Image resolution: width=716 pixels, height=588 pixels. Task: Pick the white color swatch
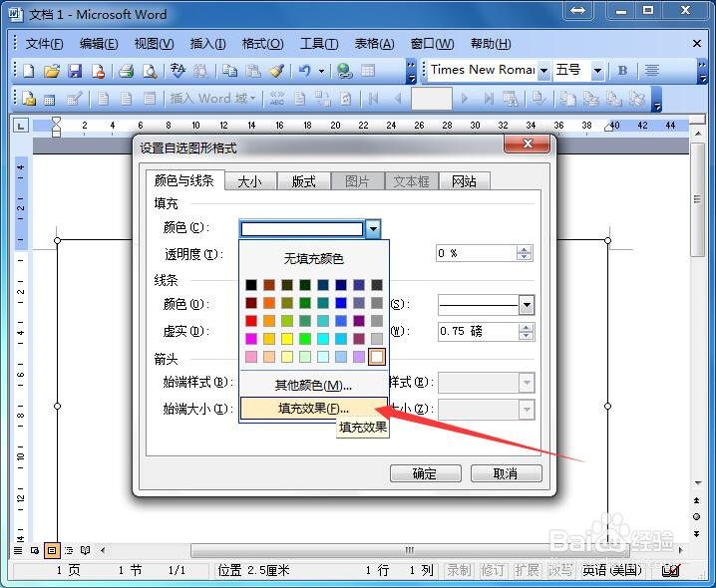(x=377, y=357)
